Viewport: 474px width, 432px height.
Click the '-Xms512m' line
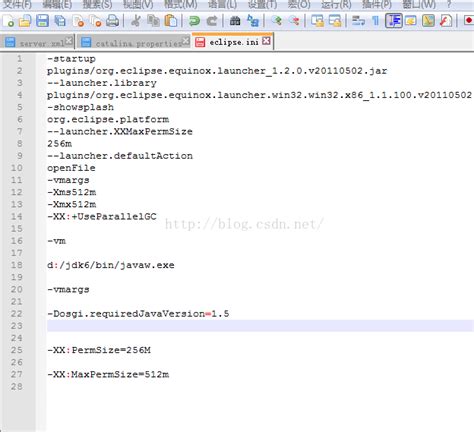coord(71,192)
